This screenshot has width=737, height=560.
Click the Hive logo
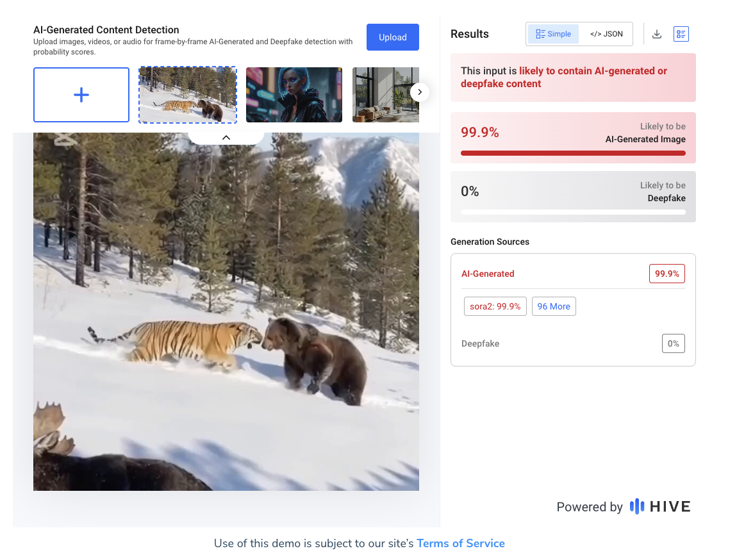coord(660,507)
